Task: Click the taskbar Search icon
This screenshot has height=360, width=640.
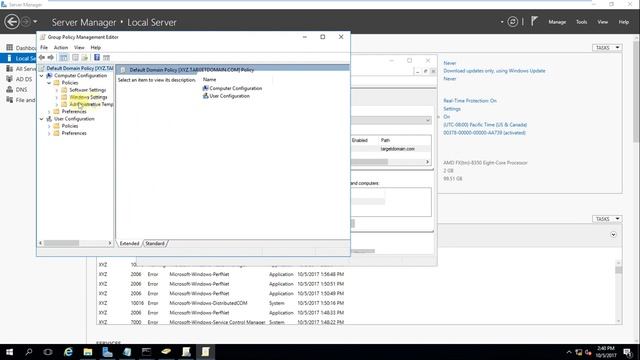Action: coord(29,352)
